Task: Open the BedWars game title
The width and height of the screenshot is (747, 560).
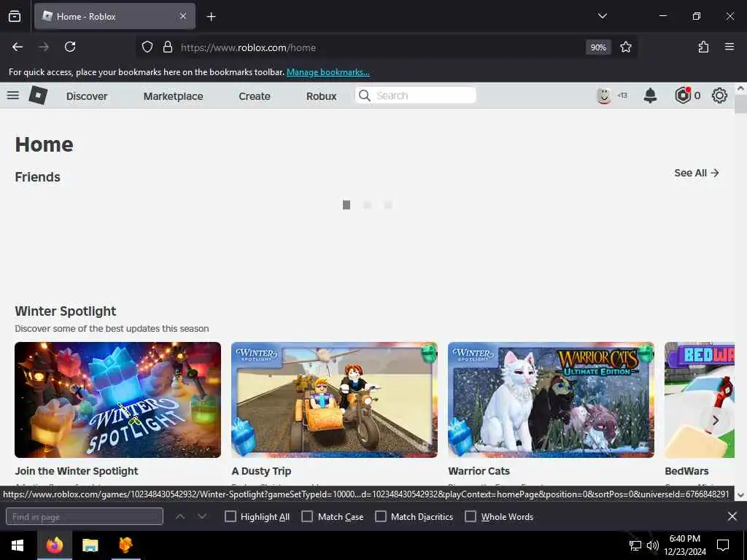Action: click(686, 471)
